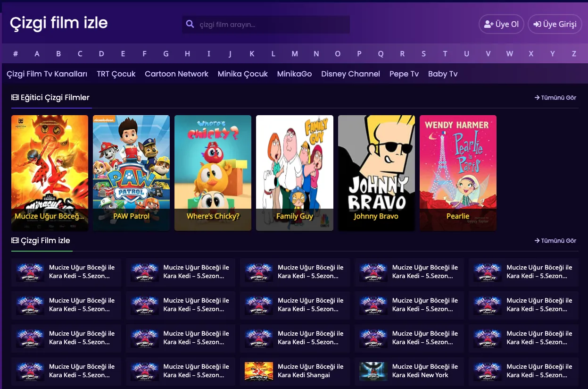Select letter W in alphabet bar
The height and width of the screenshot is (389, 588).
(510, 54)
